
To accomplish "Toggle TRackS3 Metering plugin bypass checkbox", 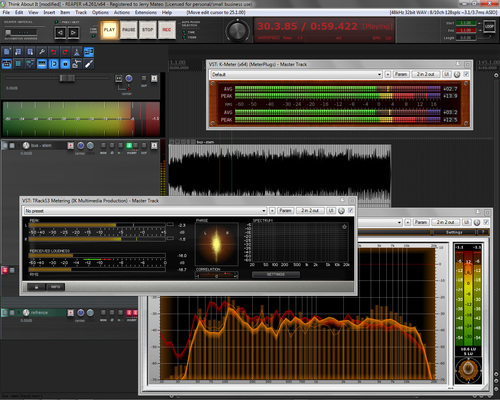I will coord(351,210).
